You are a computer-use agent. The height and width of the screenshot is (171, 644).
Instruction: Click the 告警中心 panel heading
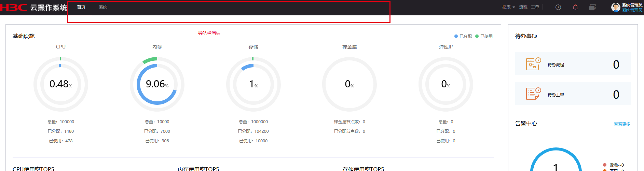[x=526, y=124]
